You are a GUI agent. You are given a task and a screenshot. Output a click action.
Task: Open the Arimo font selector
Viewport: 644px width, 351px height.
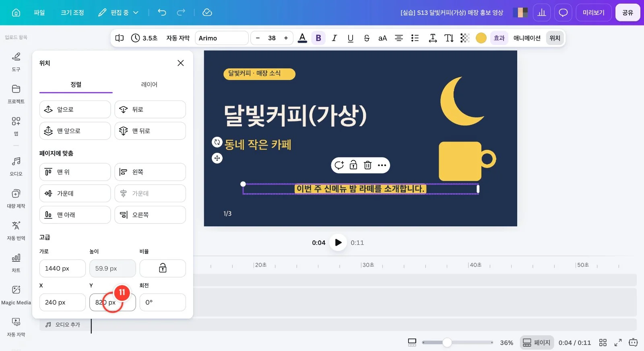[x=222, y=38]
